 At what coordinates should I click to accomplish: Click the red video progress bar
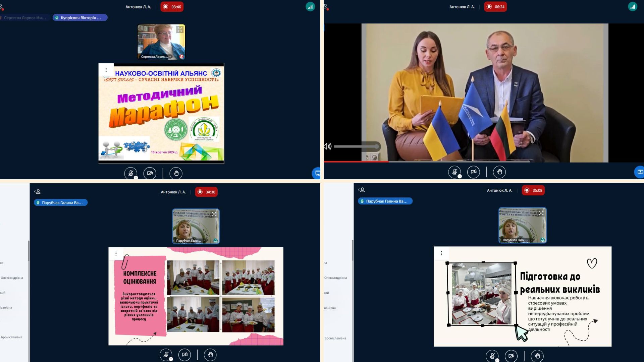click(356, 162)
